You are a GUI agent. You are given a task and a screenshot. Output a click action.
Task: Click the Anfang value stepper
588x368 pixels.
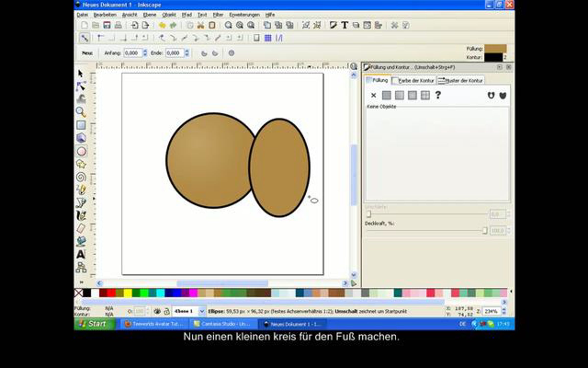pyautogui.click(x=145, y=53)
